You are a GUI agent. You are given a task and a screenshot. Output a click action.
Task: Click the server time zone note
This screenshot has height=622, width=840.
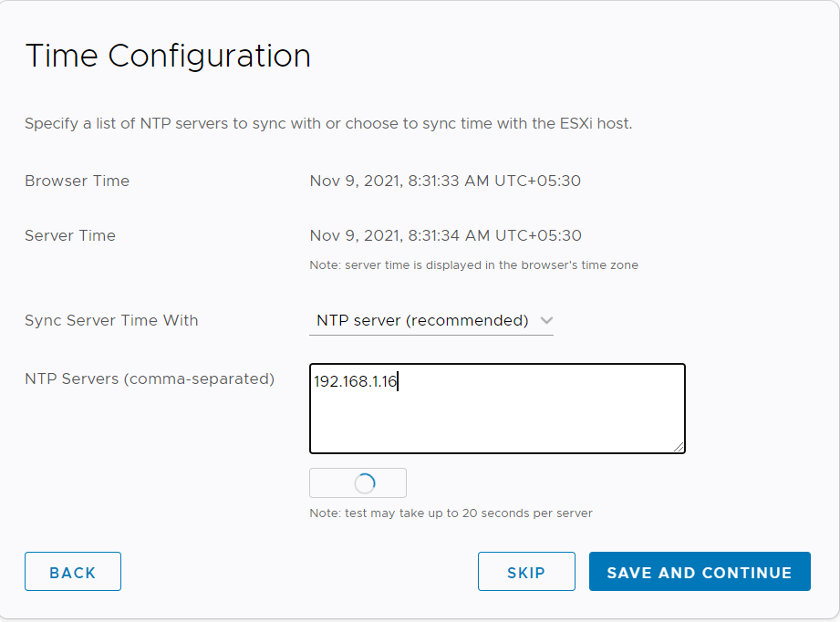click(473, 265)
